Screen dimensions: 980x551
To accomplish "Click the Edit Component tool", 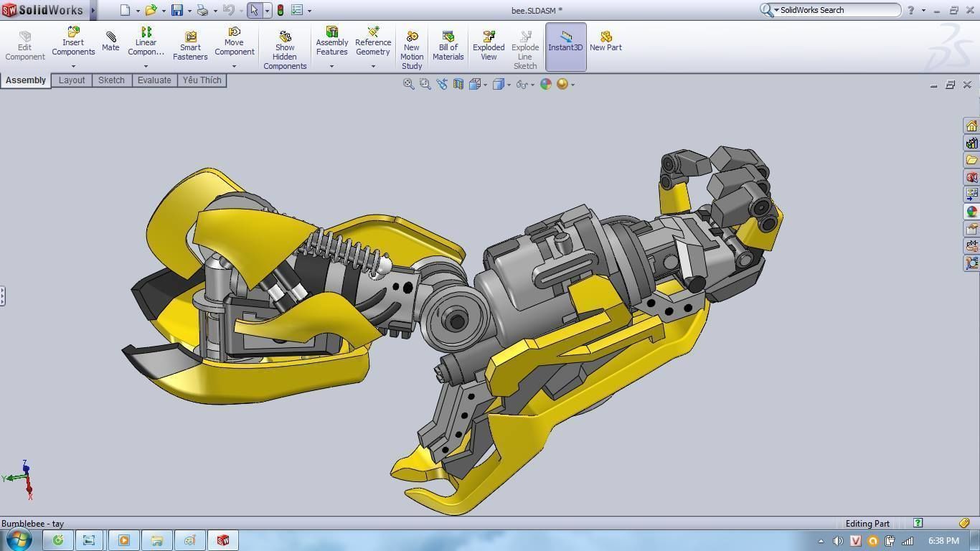I will [24, 45].
